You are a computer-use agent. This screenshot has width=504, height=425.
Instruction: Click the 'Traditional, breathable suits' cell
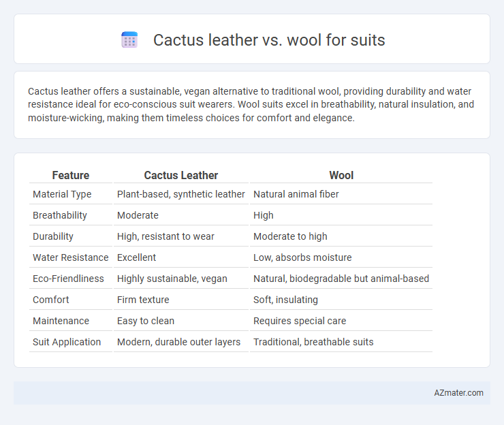pos(313,342)
